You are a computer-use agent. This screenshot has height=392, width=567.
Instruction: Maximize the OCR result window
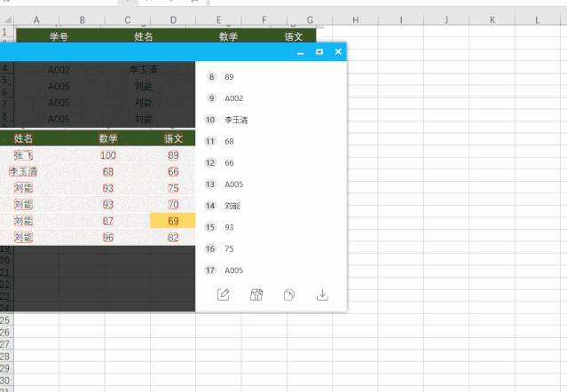319,53
